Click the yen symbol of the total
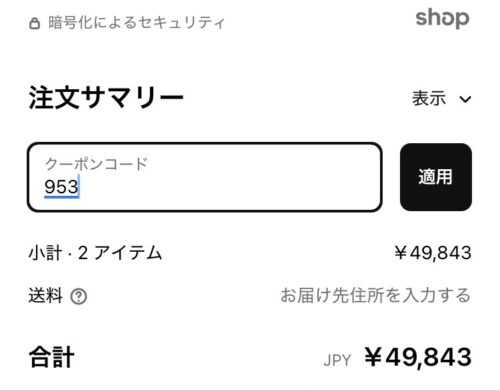This screenshot has height=391, width=500. [373, 356]
